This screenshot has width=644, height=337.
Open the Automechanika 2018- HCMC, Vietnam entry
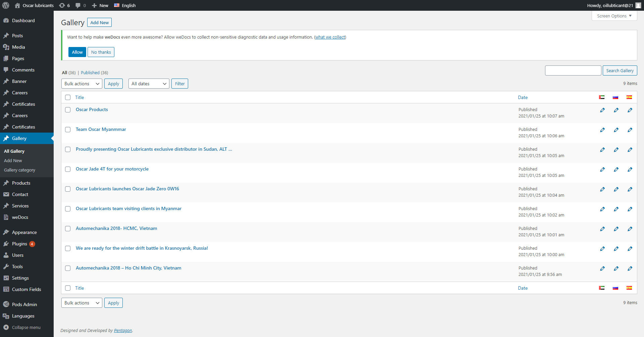pos(116,228)
